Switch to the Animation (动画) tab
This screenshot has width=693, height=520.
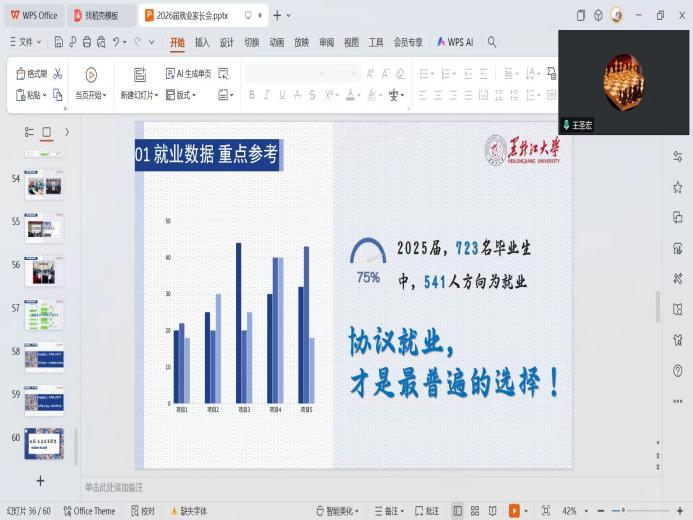[277, 42]
